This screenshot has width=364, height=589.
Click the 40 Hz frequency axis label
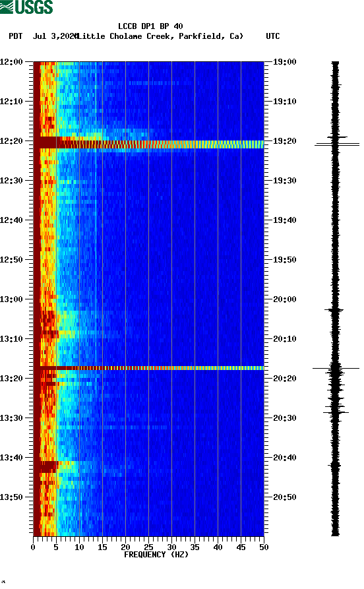tap(218, 547)
